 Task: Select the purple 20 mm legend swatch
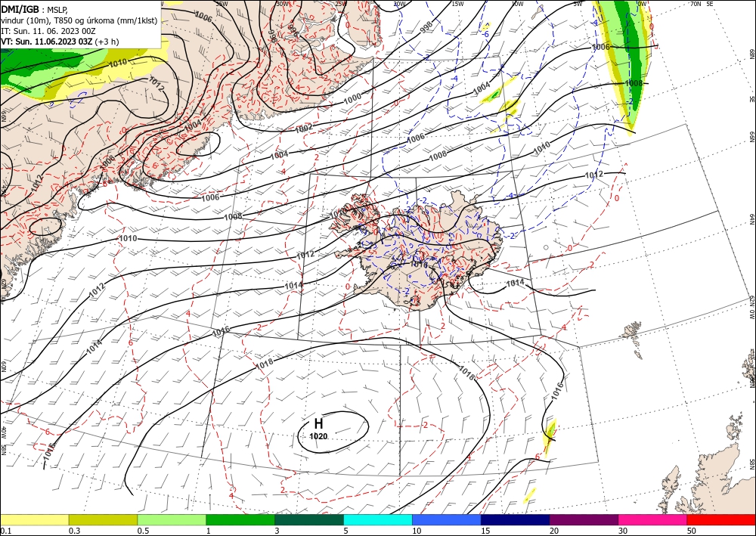pos(584,519)
